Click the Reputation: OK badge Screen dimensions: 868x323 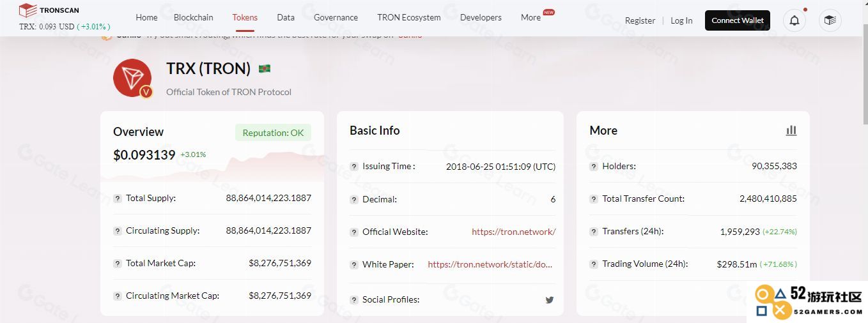[x=273, y=133]
